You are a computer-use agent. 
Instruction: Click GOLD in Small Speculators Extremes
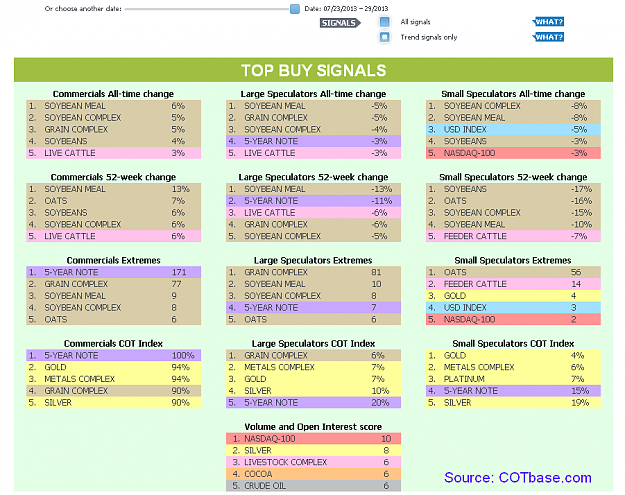pyautogui.click(x=513, y=296)
